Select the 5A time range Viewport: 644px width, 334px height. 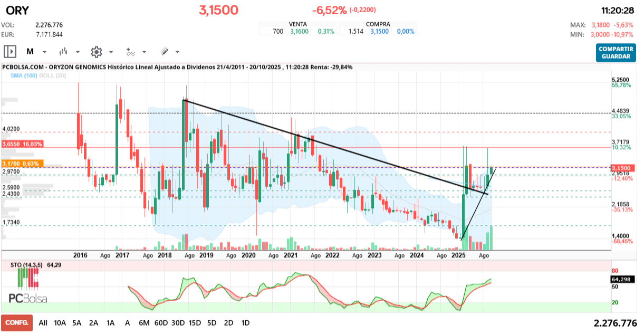pyautogui.click(x=77, y=322)
